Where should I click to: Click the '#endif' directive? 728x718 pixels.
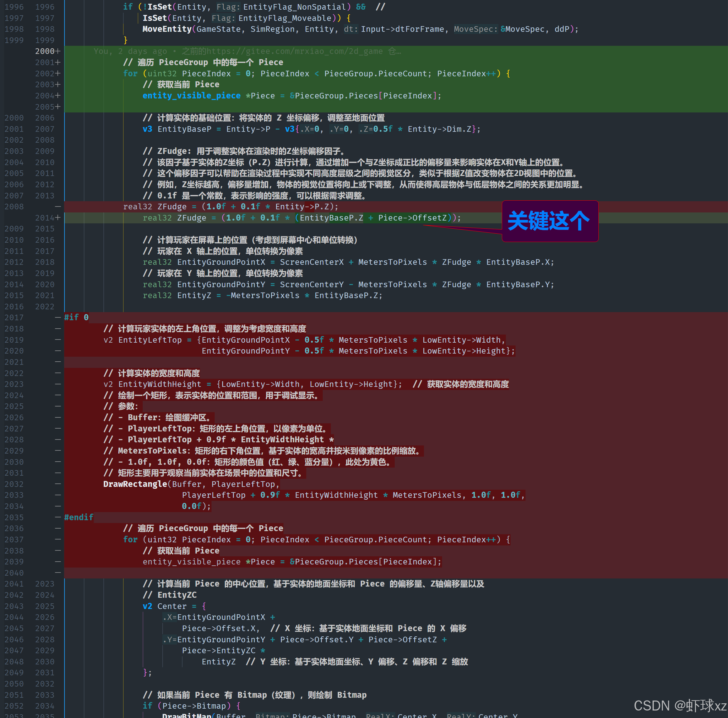click(x=79, y=517)
